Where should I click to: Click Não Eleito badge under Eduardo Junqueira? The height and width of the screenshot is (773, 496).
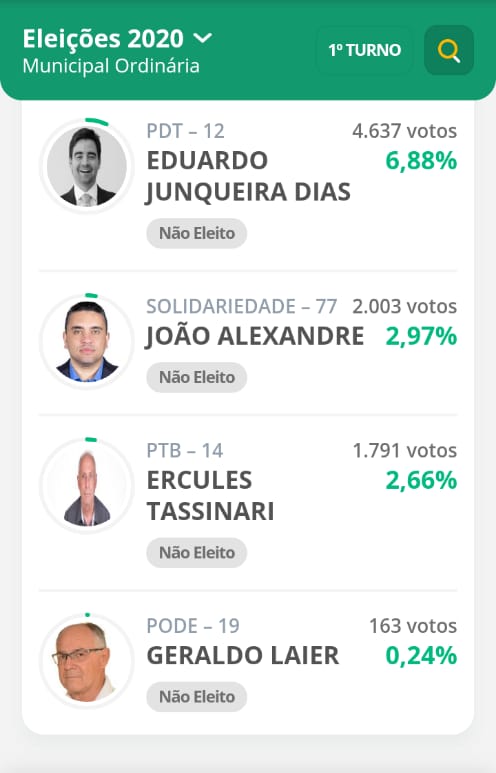point(197,233)
